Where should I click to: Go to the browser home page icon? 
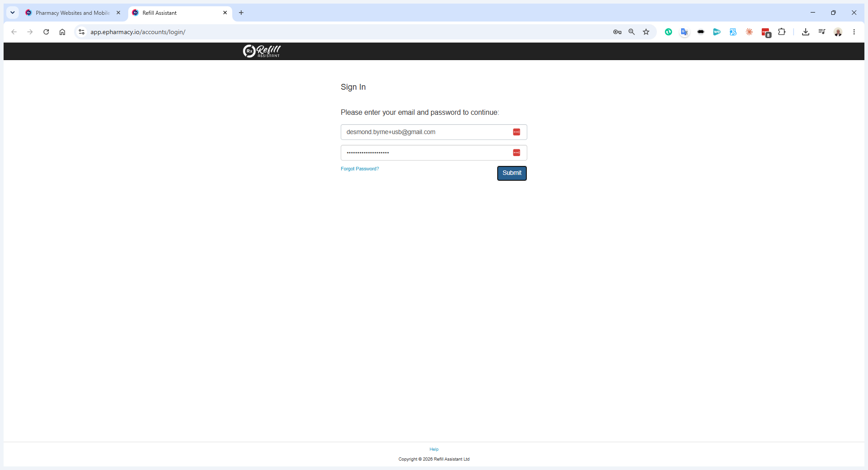tap(62, 32)
